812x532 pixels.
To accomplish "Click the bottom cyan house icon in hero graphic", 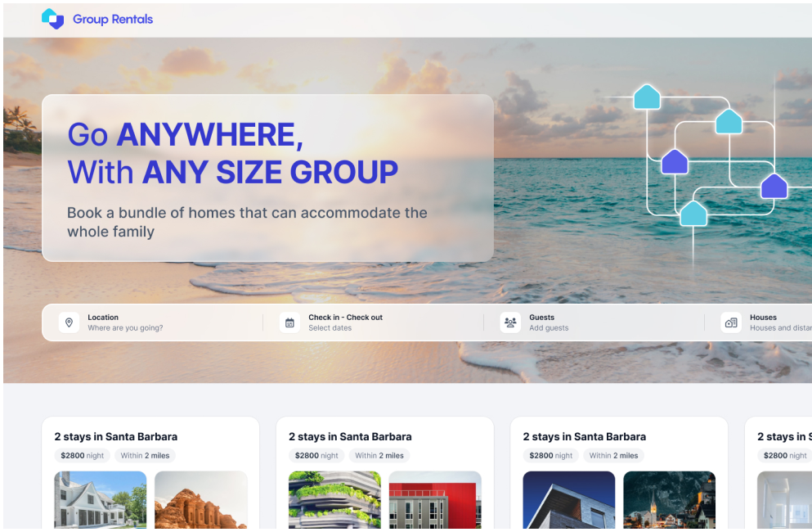I will [693, 214].
